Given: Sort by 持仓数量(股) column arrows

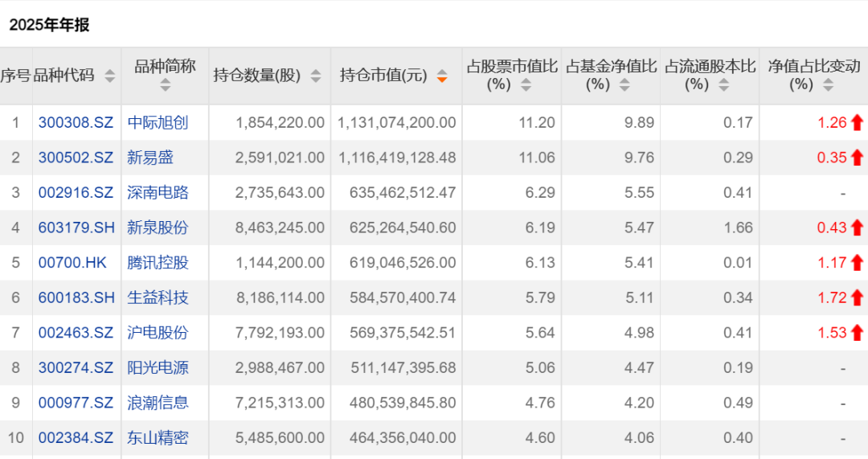Looking at the screenshot, I should coord(316,76).
